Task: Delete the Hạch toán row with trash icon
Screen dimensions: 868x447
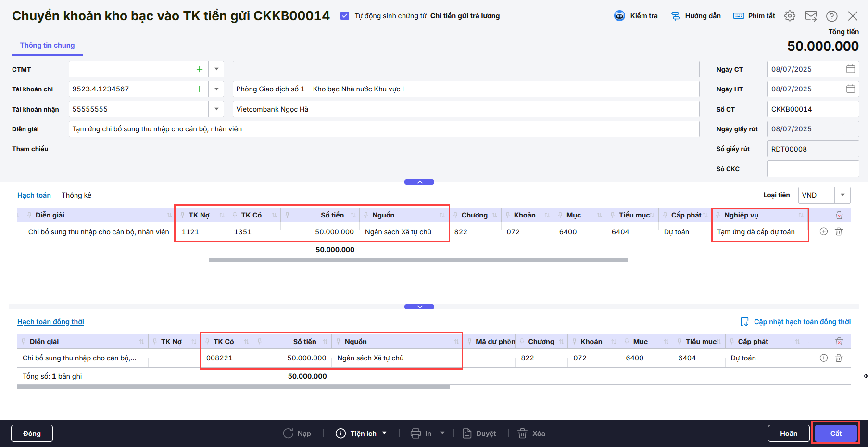Action: (x=838, y=232)
